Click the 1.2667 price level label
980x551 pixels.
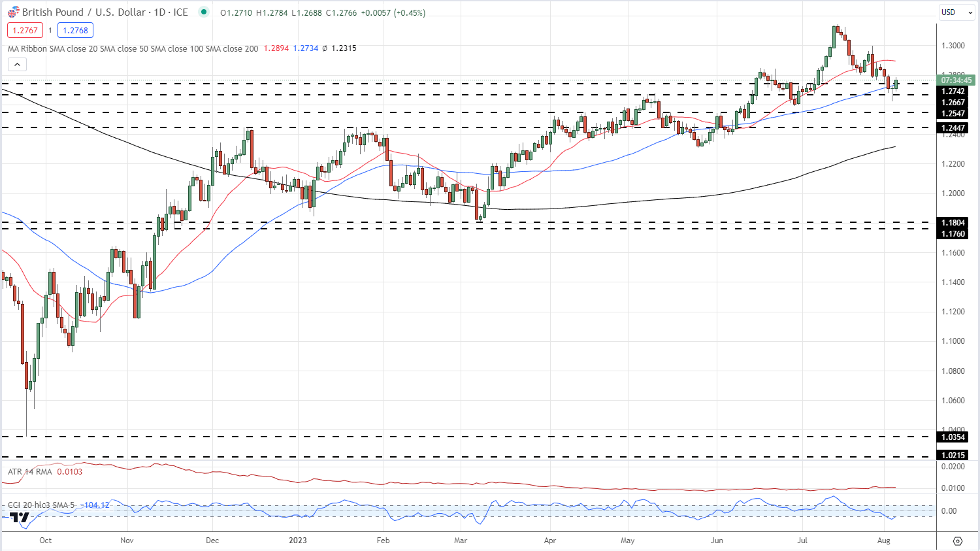[953, 103]
